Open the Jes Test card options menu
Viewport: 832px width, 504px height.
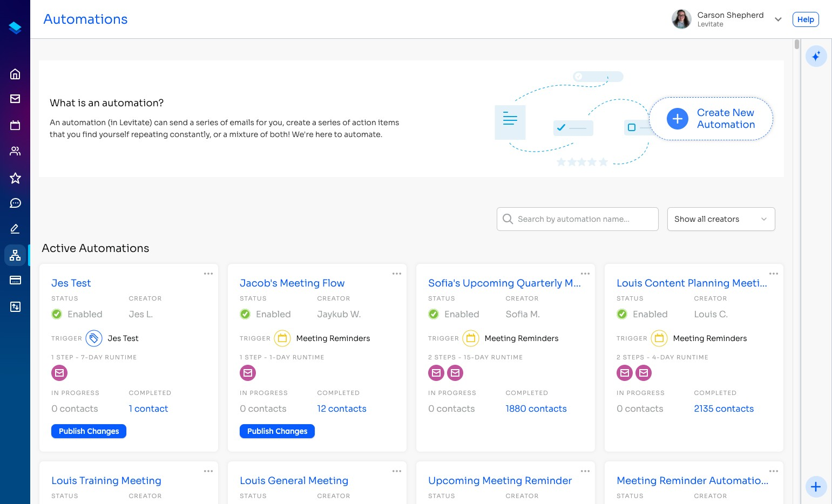coord(208,274)
